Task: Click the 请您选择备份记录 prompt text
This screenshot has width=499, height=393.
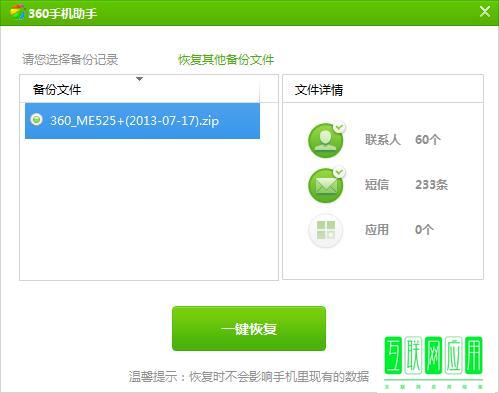Action: 70,60
